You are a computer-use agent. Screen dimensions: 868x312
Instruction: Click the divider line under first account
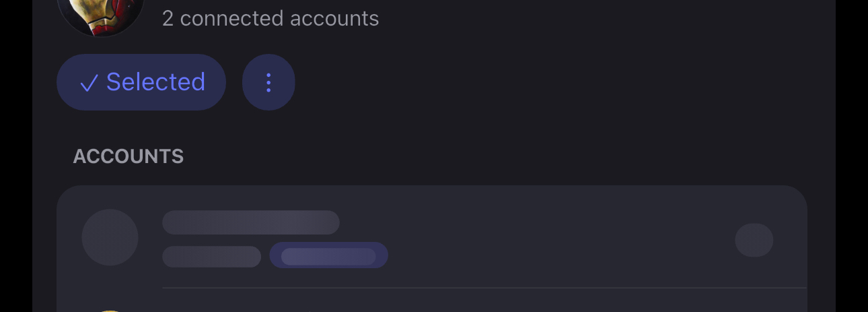(484, 288)
